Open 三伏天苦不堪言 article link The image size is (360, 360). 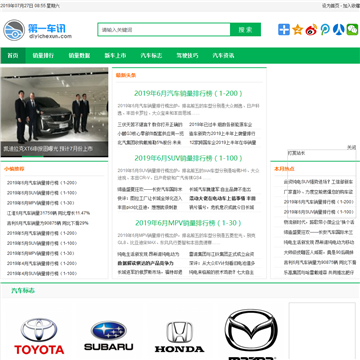pos(150,125)
